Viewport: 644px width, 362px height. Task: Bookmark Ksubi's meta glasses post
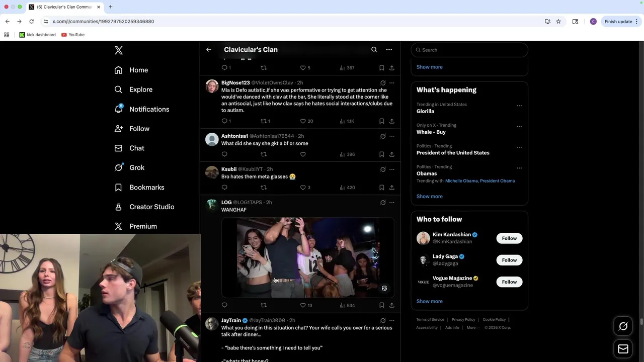382,188
